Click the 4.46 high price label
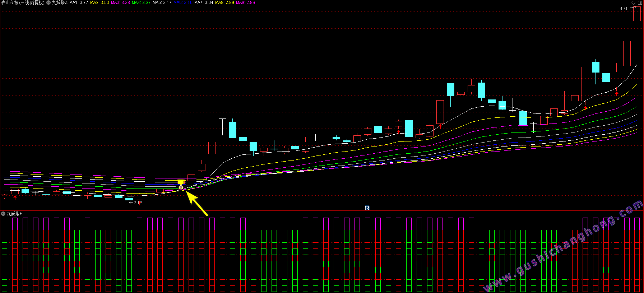The width and height of the screenshot is (644, 293). (624, 9)
